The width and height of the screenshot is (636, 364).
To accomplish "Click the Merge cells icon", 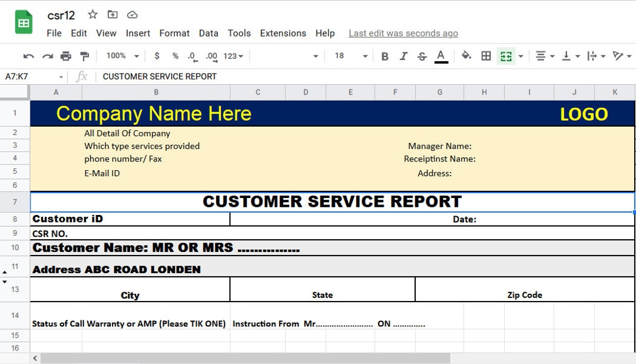I will coord(505,57).
